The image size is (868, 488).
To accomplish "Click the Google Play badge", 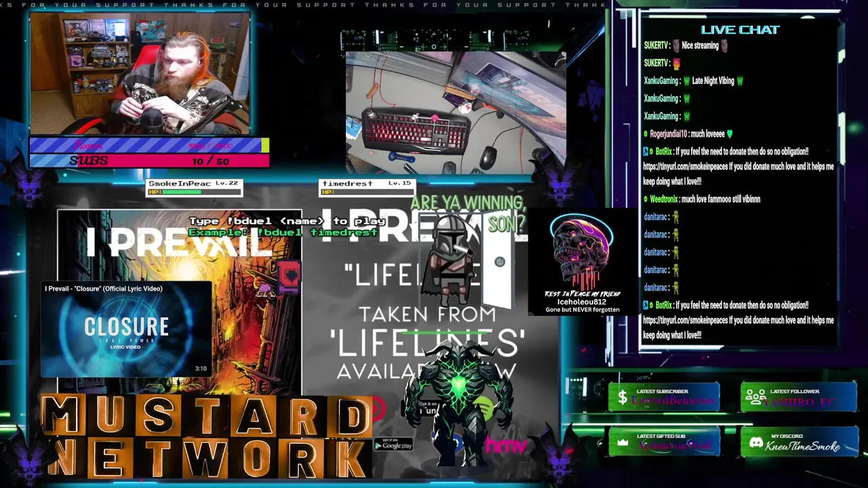I will pyautogui.click(x=393, y=444).
